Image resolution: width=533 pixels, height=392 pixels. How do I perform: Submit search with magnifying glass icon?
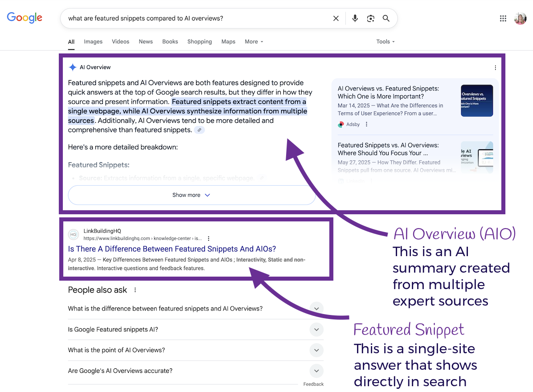click(386, 18)
